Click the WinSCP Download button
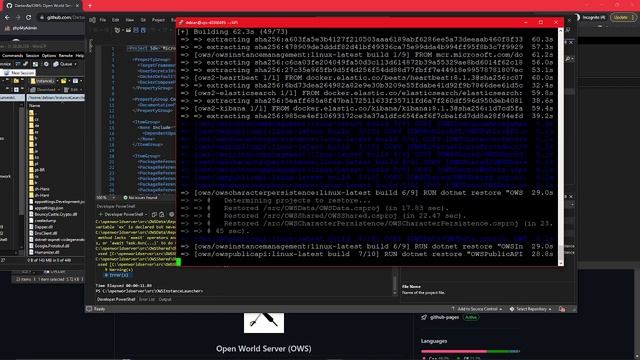Viewport: 640px width, 360px height. (x=43, y=89)
